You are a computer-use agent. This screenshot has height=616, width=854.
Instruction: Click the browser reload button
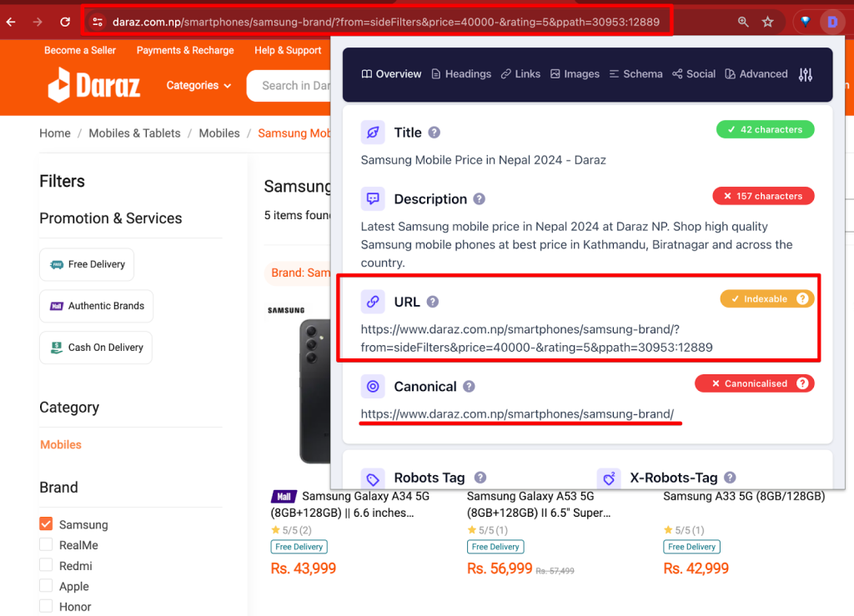[x=65, y=22]
